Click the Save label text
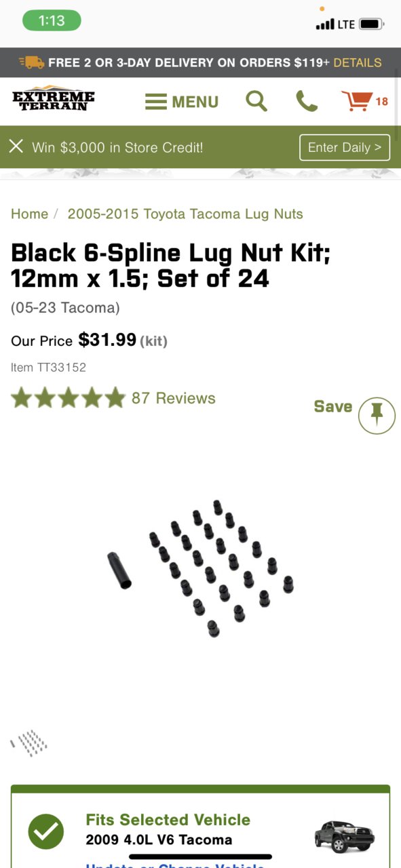401x868 pixels. [333, 406]
